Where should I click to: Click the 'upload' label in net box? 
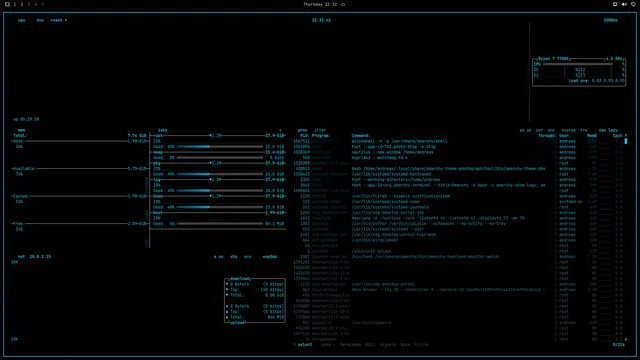tap(237, 322)
